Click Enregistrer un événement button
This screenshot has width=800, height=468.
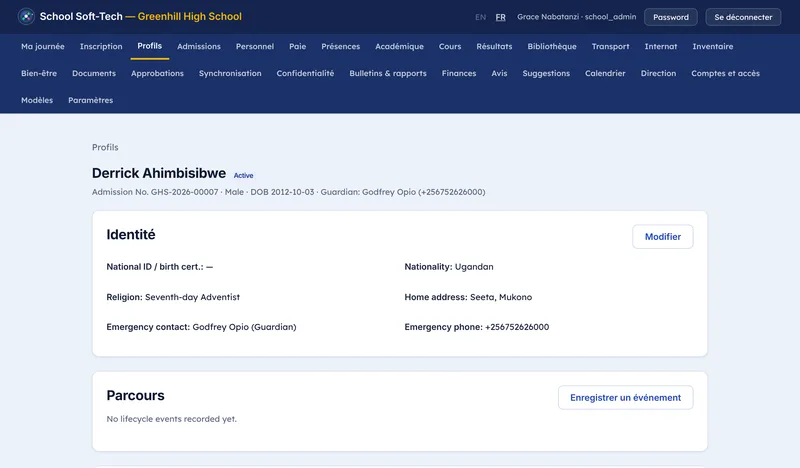coord(626,398)
